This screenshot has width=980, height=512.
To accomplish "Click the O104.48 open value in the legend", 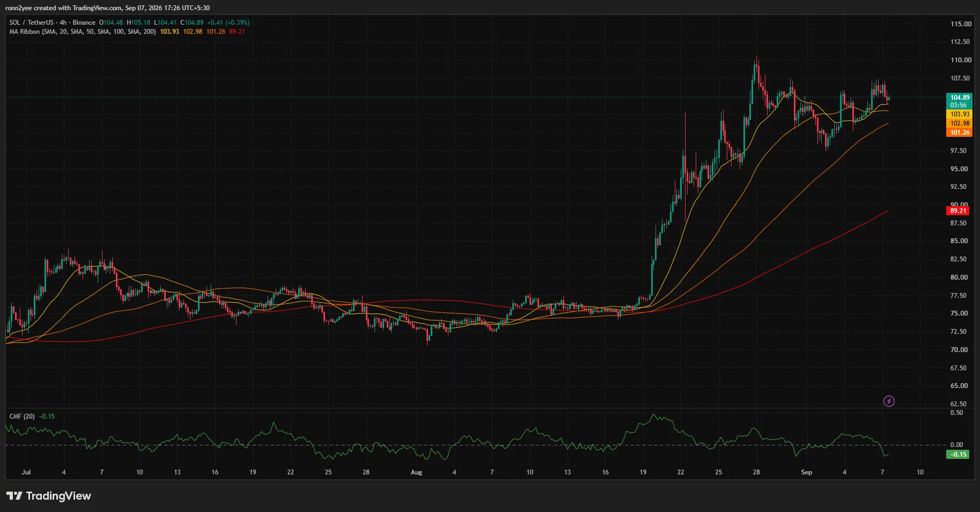I will 111,23.
